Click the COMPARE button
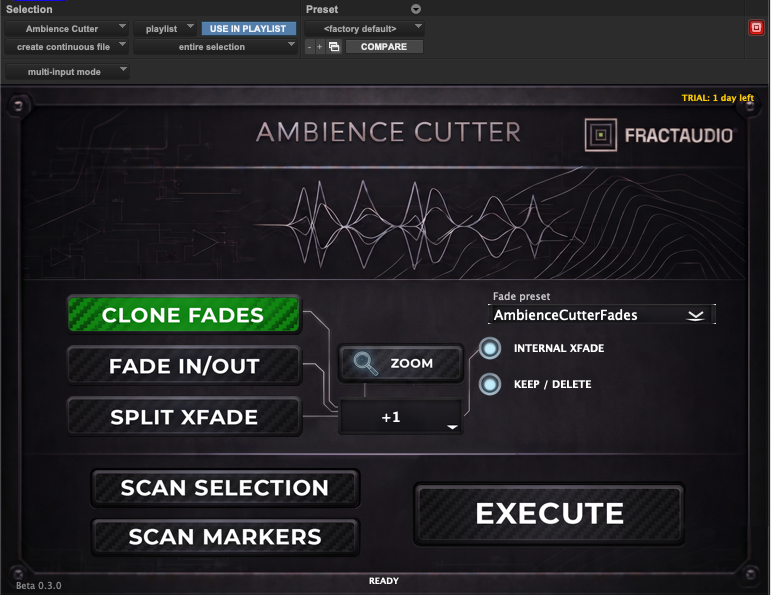 (384, 47)
